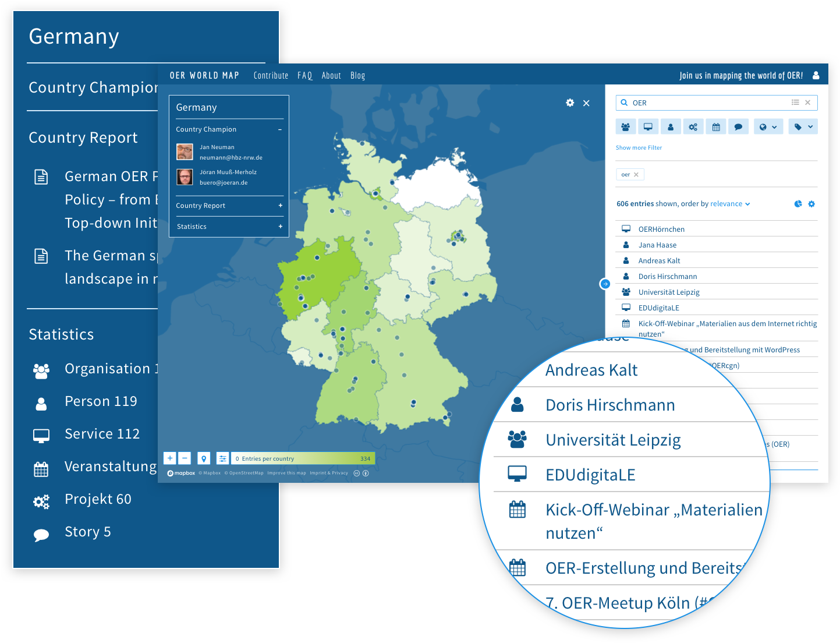Open 'Service 112' in the left Statistics panel

tap(102, 434)
